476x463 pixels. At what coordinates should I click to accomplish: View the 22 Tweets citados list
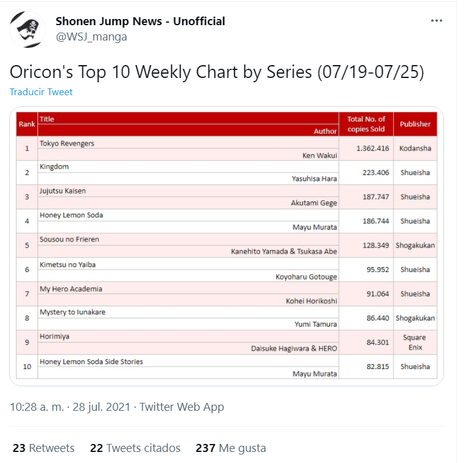click(x=135, y=448)
